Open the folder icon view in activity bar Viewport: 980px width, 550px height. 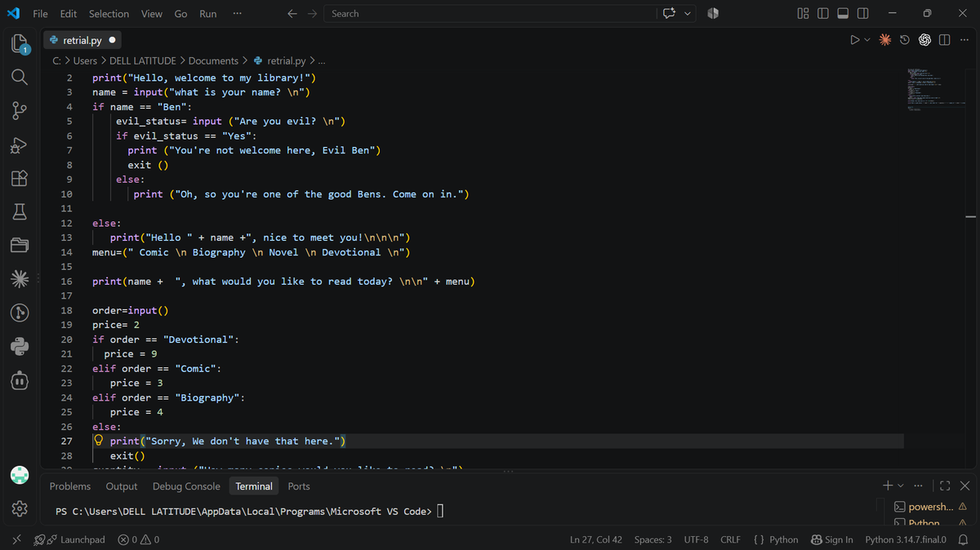point(20,246)
